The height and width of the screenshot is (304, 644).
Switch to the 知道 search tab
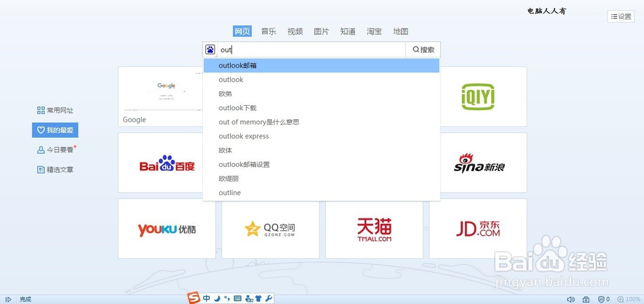coord(348,31)
